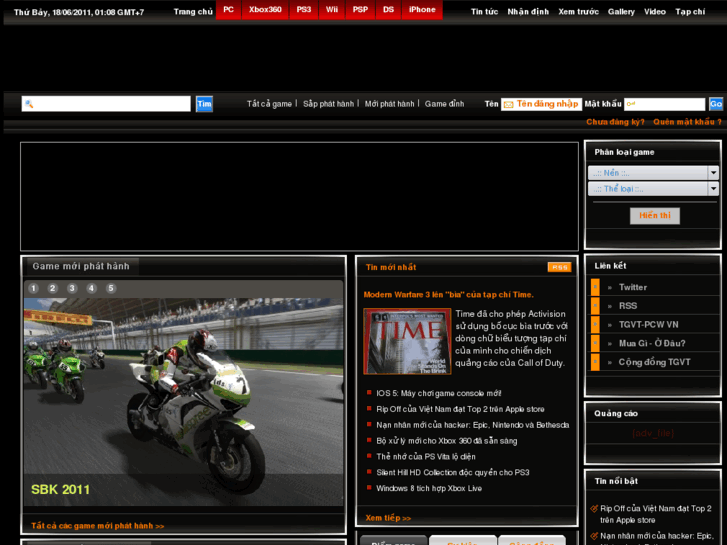727x545 pixels.
Task: Click the orange marker beside Mua Gì - Ở Đâu?
Action: click(x=595, y=343)
